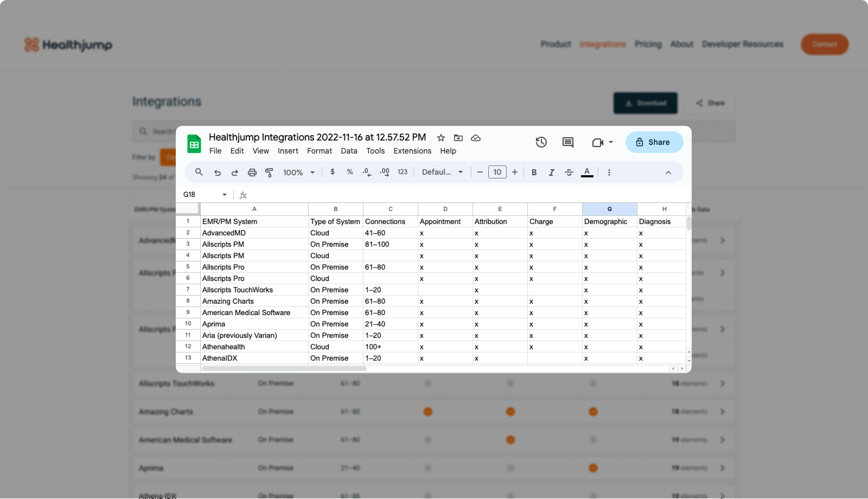This screenshot has width=868, height=499.
Task: Increase decimal places
Action: tap(384, 172)
